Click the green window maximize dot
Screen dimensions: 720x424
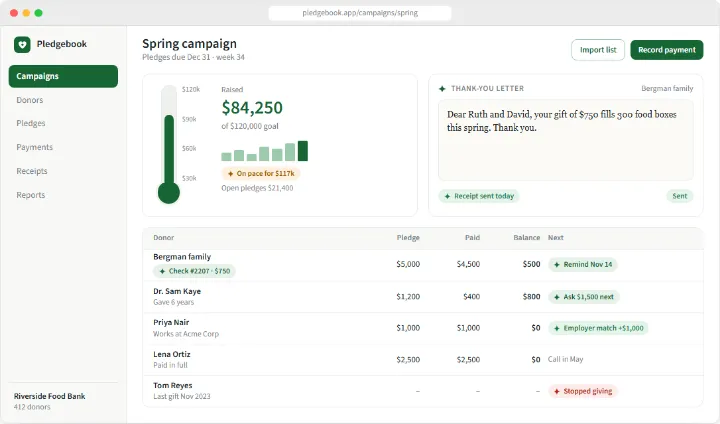(x=39, y=13)
